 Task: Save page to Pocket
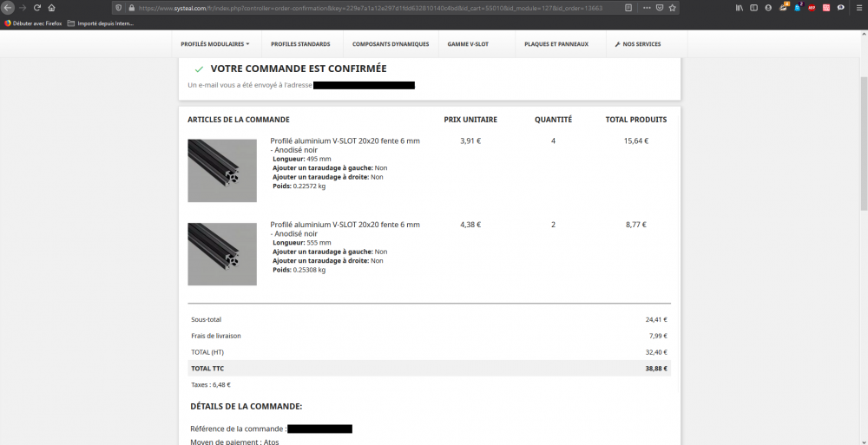(660, 8)
